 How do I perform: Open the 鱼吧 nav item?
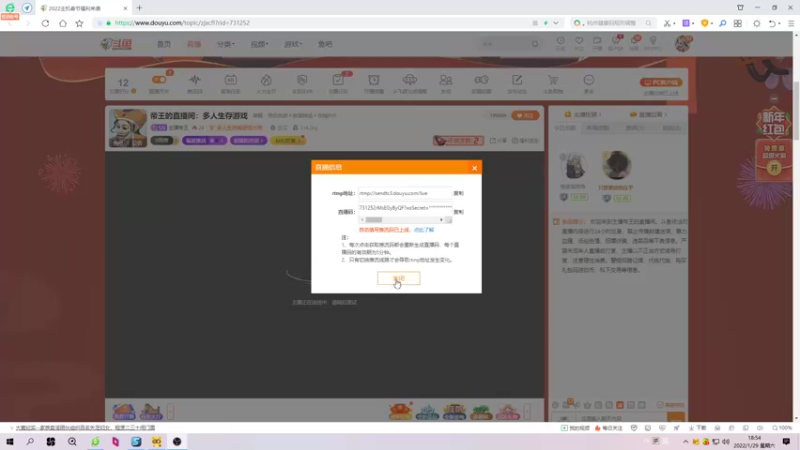pyautogui.click(x=325, y=44)
